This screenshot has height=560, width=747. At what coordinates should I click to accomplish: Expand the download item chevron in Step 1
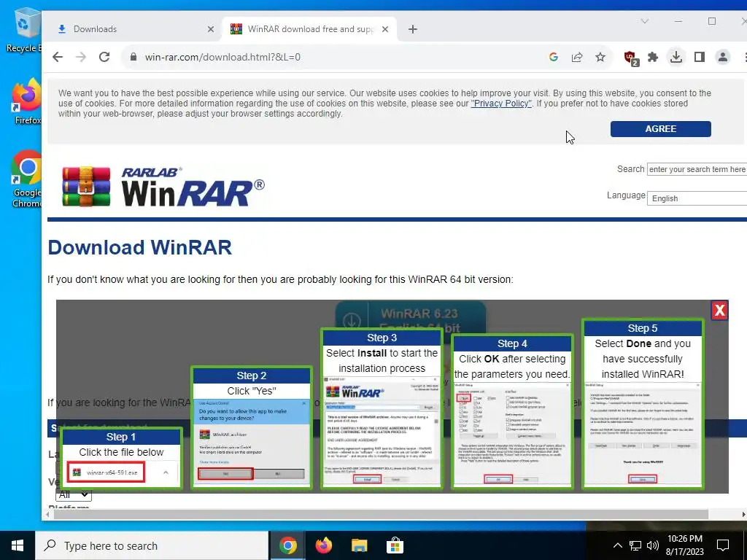click(166, 472)
